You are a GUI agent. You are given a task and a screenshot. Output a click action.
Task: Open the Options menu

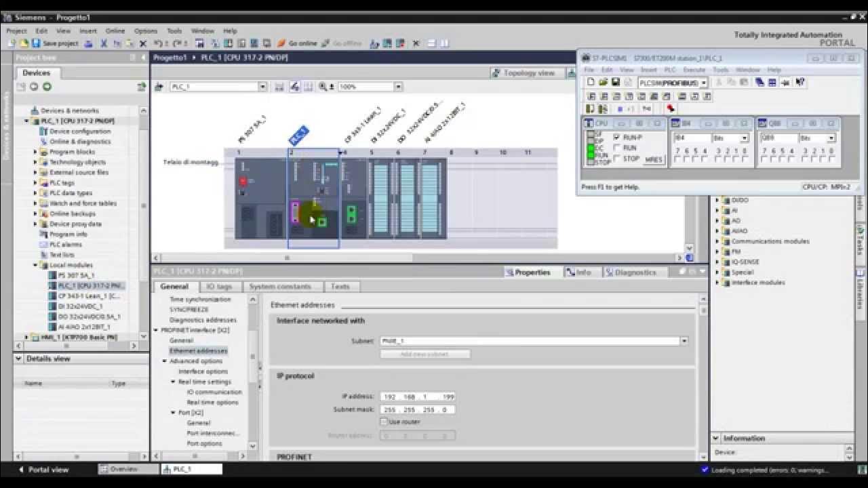pos(146,31)
